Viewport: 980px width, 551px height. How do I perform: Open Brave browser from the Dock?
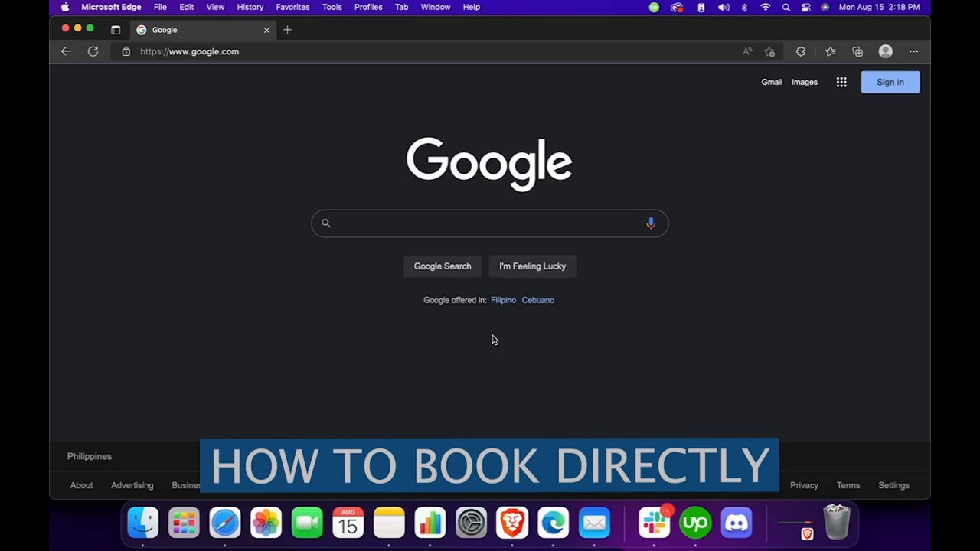point(512,523)
